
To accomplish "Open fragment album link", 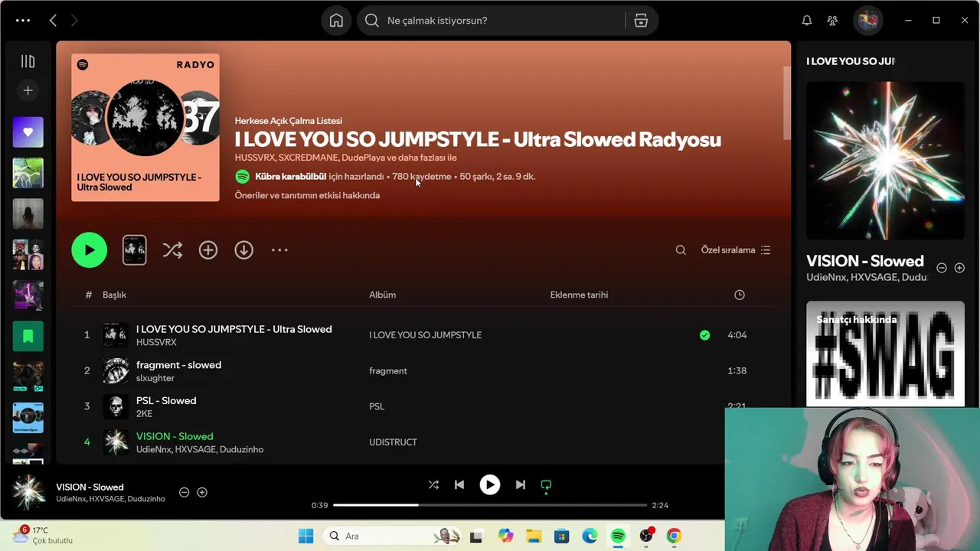I will click(388, 371).
